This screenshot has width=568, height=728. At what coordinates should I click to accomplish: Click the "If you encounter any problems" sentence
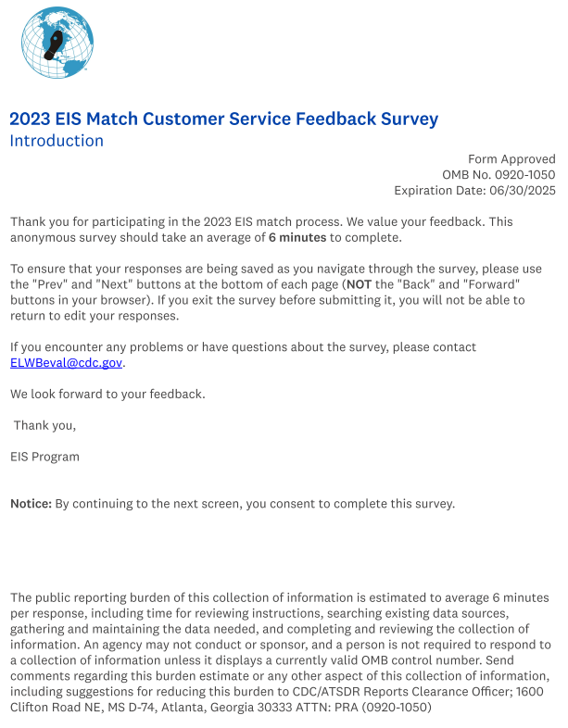243,346
